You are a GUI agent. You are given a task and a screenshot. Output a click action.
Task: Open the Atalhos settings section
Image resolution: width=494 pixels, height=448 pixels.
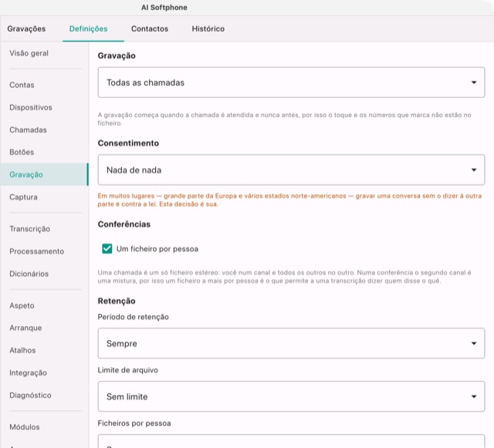[45, 350]
